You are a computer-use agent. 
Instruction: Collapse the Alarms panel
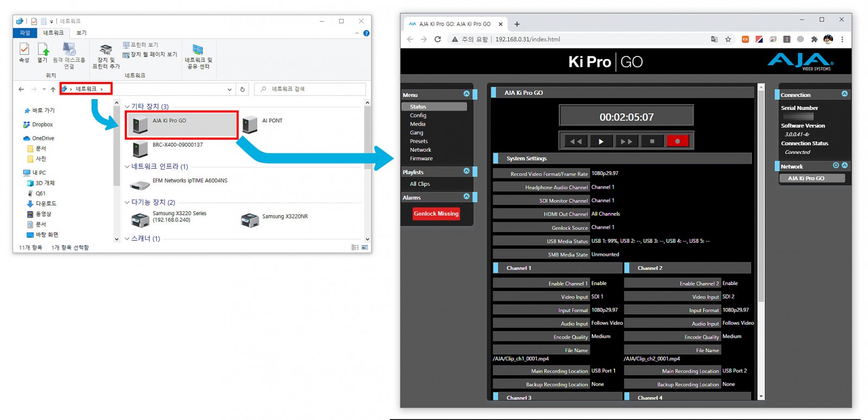pyautogui.click(x=467, y=197)
